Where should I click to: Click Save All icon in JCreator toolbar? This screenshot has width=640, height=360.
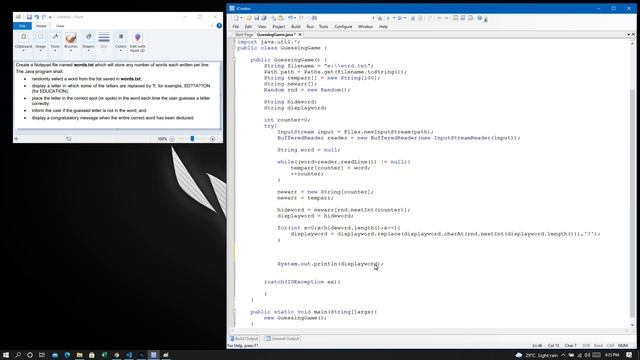[x=264, y=18]
